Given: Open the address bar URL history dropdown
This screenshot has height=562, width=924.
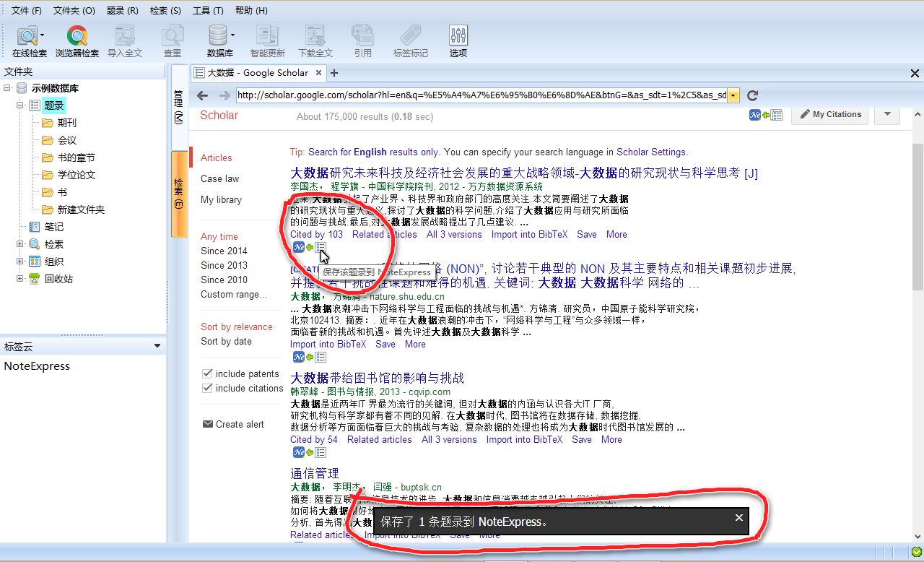Looking at the screenshot, I should [x=733, y=95].
